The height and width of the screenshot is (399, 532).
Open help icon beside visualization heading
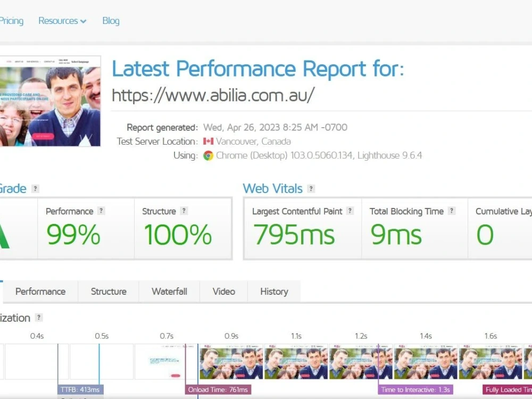[x=39, y=318]
